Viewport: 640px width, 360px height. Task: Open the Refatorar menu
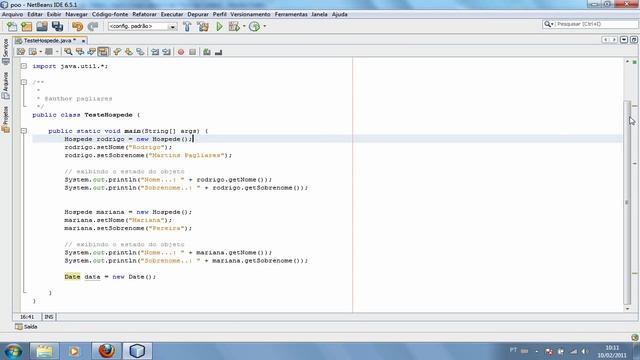144,14
